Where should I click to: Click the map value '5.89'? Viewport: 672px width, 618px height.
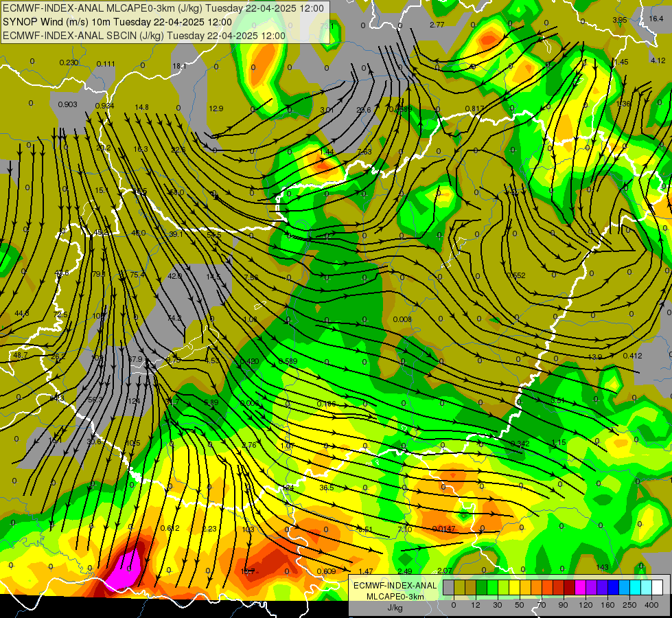211,402
